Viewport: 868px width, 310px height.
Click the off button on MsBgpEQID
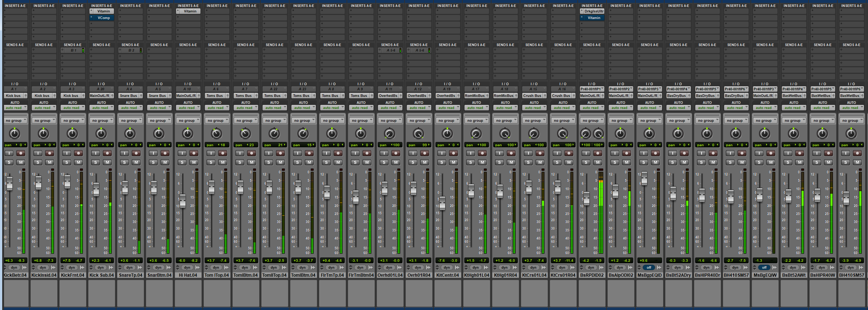click(649, 268)
